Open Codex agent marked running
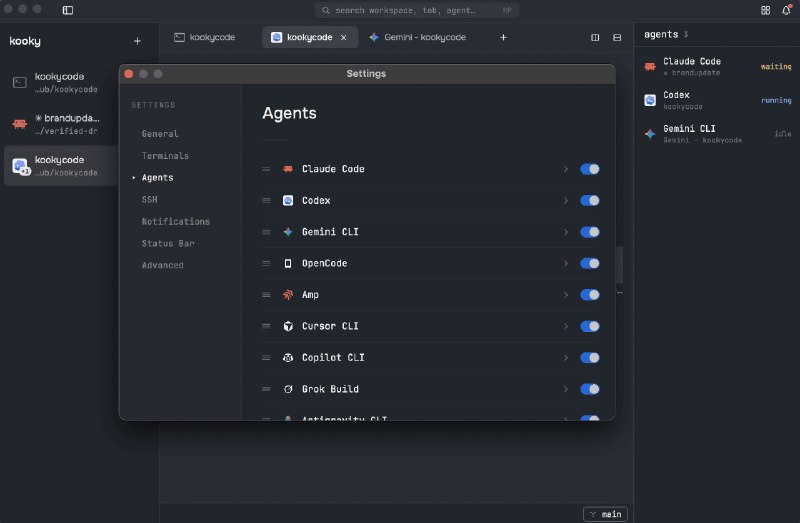Viewport: 800px width, 523px height. click(717, 100)
